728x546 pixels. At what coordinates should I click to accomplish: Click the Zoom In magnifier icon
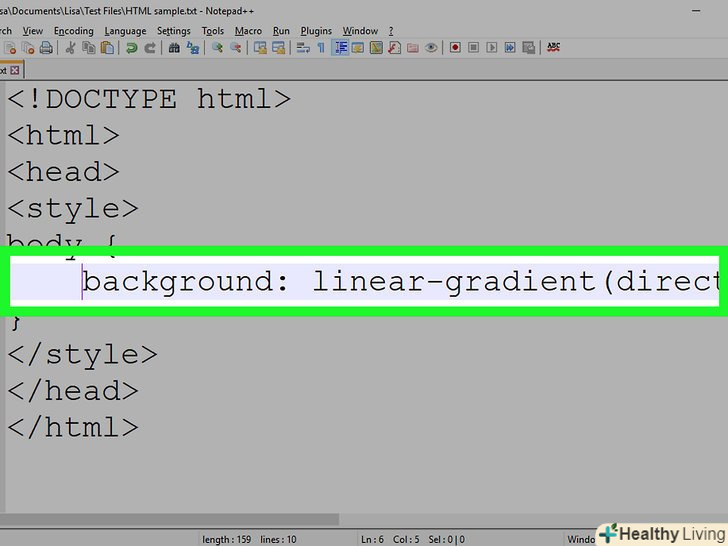[217, 47]
